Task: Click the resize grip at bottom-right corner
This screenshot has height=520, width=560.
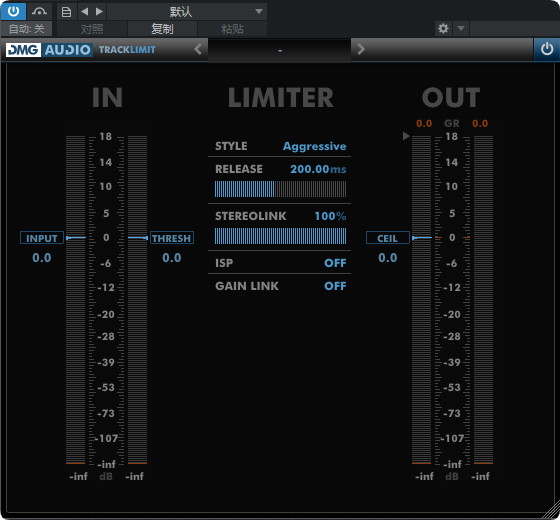Action: pyautogui.click(x=552, y=510)
